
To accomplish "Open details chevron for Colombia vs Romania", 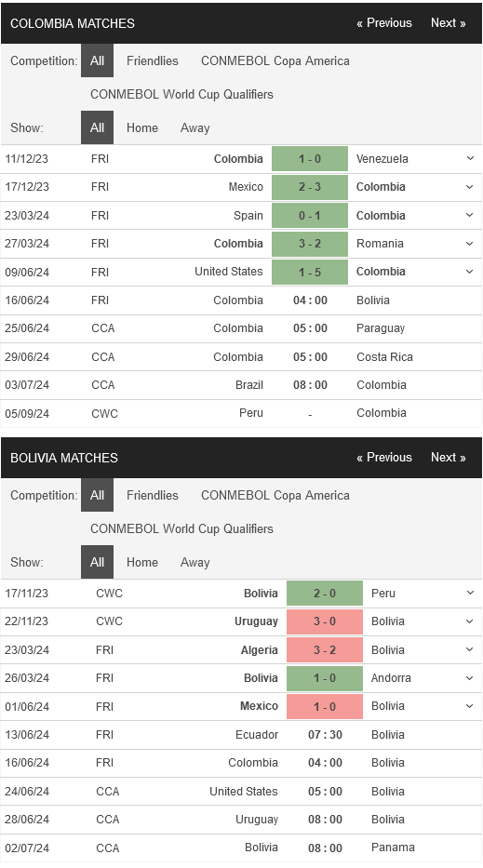I will click(x=470, y=243).
